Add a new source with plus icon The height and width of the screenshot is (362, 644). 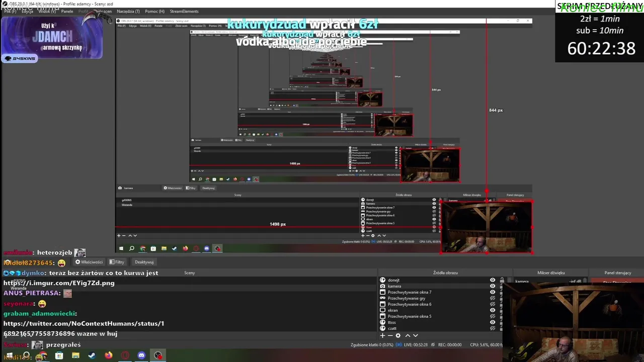[382, 335]
